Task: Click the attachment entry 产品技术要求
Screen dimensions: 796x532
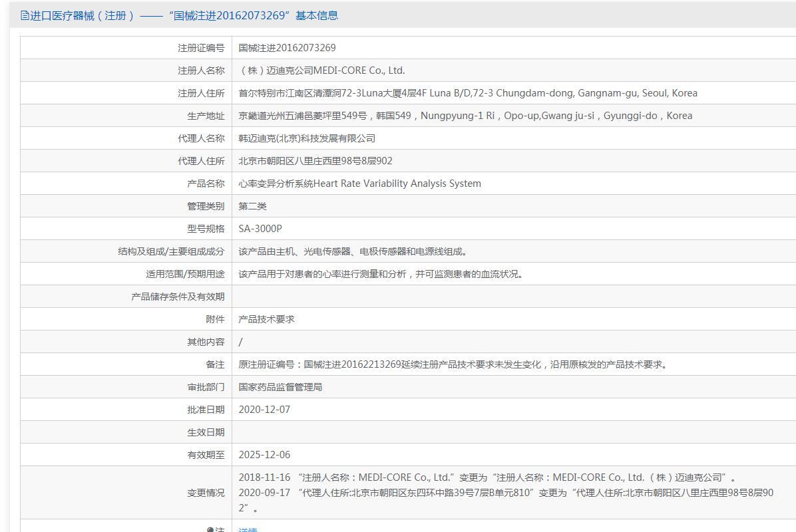Action: pos(266,319)
